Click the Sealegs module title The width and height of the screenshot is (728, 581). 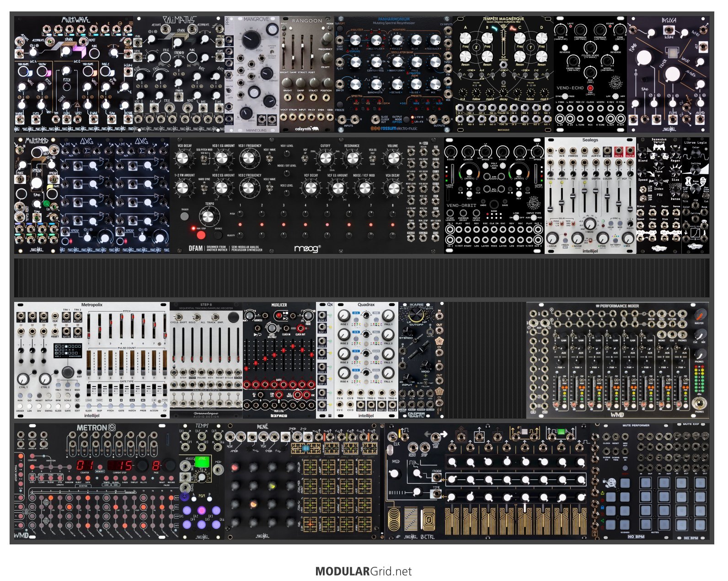click(590, 140)
